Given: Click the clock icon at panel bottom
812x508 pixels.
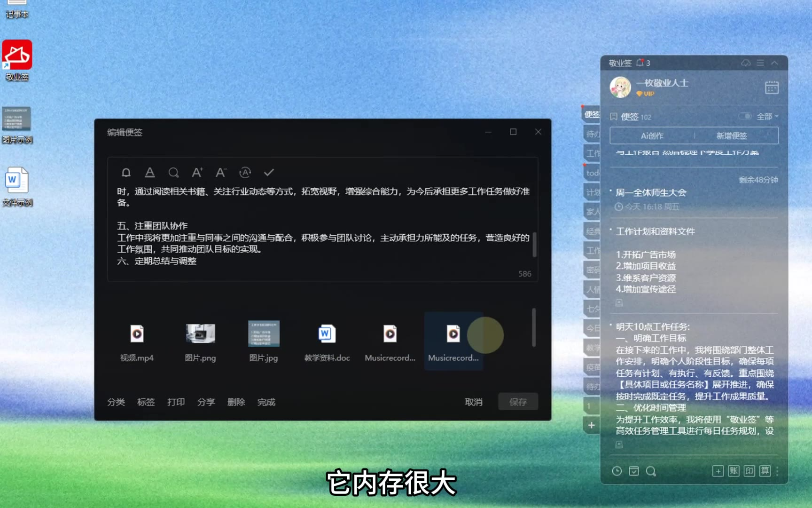Looking at the screenshot, I should point(617,471).
